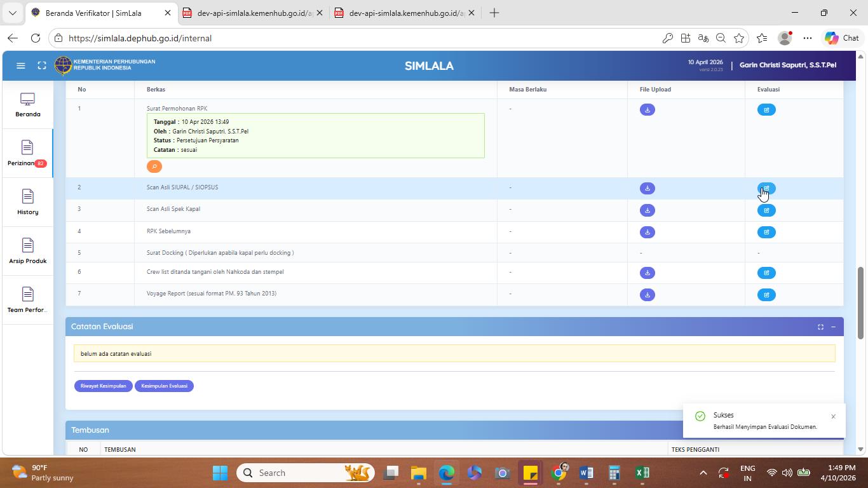
Task: Open Team Performance in the sidebar
Action: pos(27,301)
